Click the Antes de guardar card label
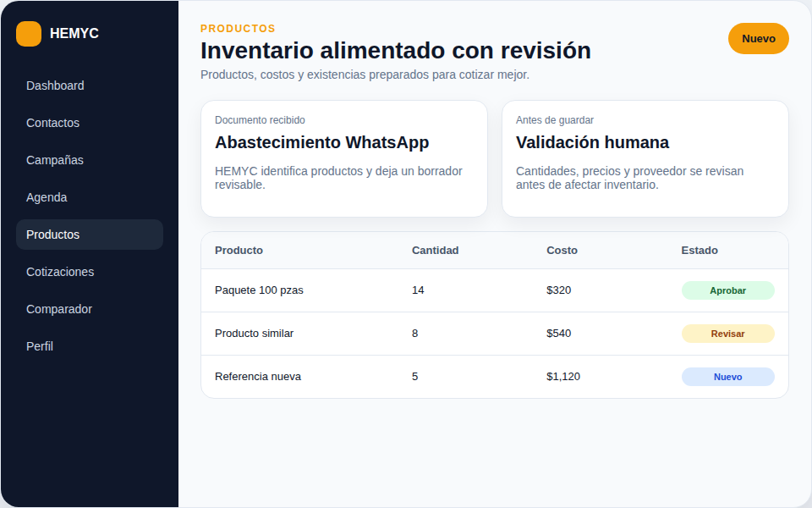Screen dimensions: 812x508 click(x=555, y=119)
